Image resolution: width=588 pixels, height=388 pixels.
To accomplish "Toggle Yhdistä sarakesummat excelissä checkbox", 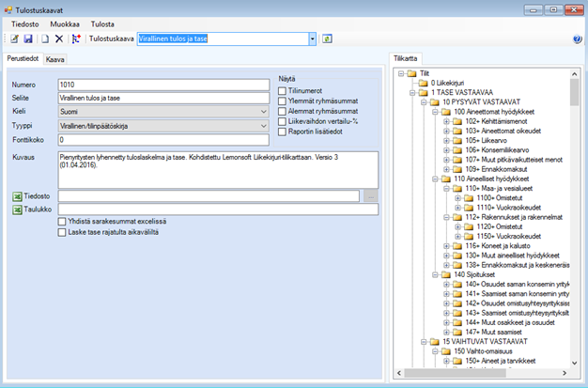I will click(x=62, y=222).
